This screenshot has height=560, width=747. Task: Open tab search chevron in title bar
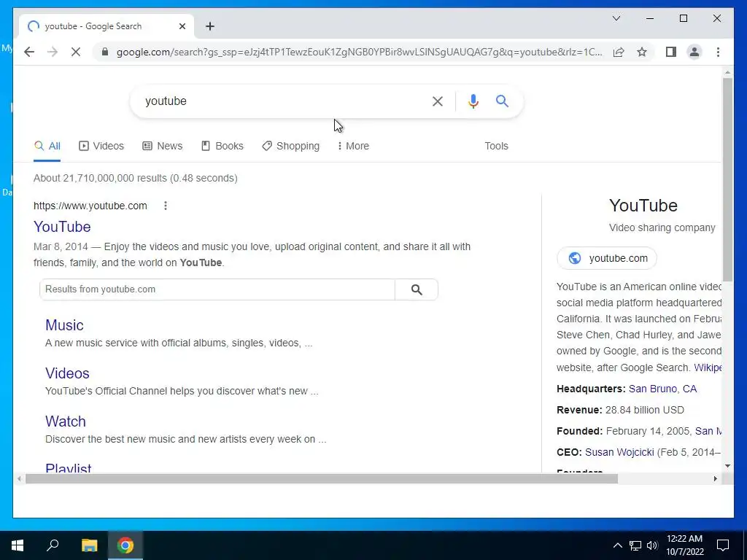pos(616,18)
